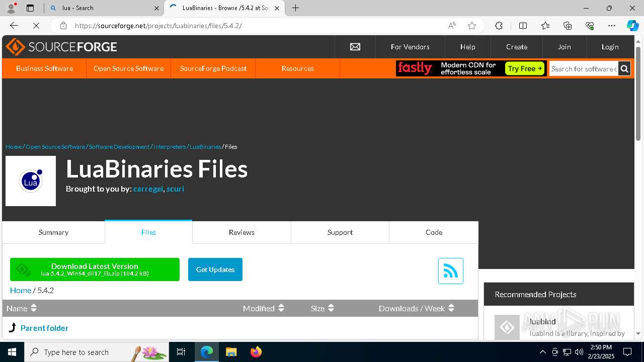Add page to favorites star
This screenshot has width=644, height=362.
click(x=471, y=26)
